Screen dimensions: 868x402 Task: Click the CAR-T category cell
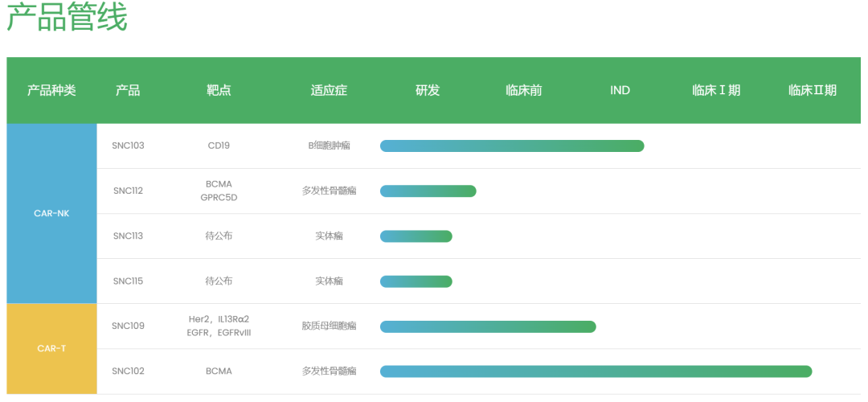coord(52,349)
